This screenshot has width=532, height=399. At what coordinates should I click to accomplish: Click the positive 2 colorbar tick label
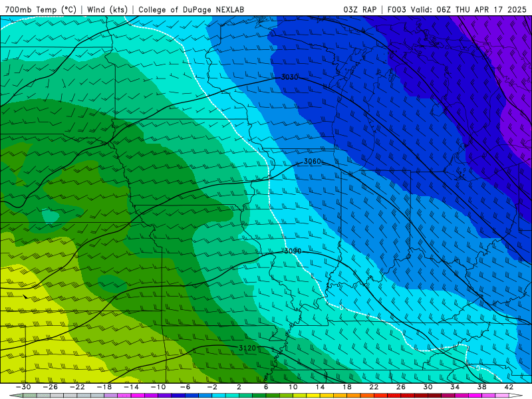(239, 387)
